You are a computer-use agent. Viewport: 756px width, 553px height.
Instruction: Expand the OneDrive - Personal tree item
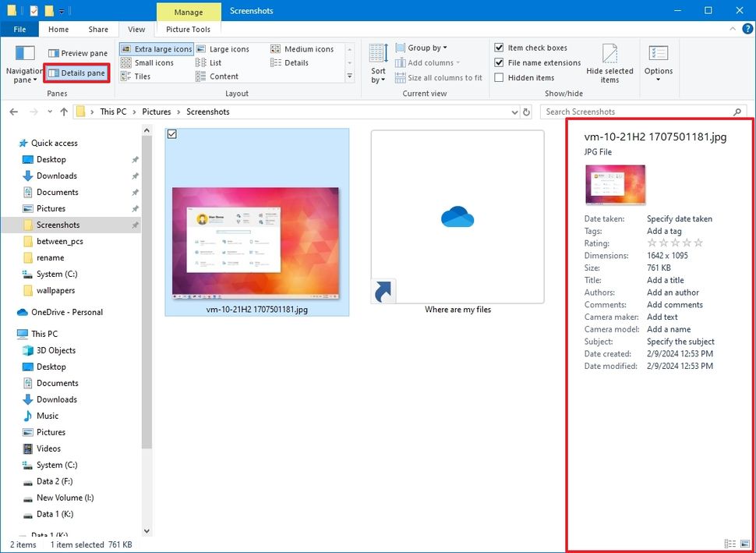tap(11, 312)
